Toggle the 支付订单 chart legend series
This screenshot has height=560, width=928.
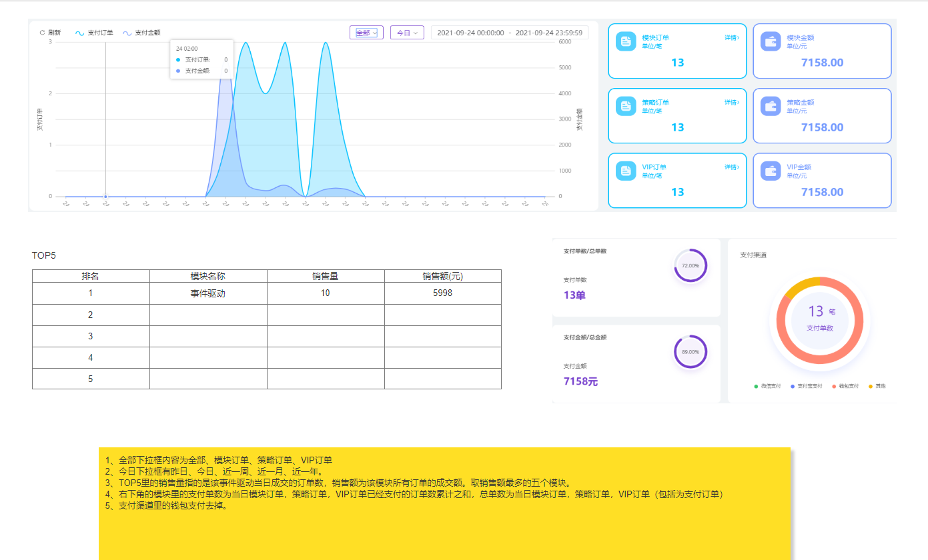point(94,33)
